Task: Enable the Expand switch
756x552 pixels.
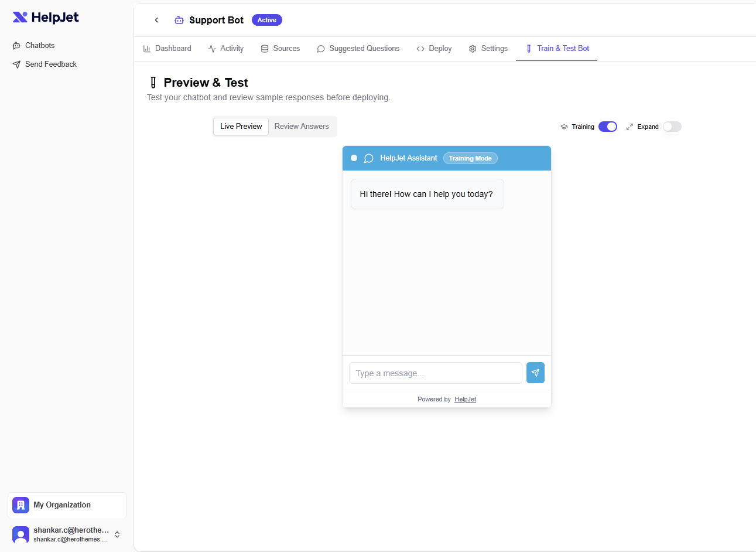Action: pyautogui.click(x=672, y=127)
